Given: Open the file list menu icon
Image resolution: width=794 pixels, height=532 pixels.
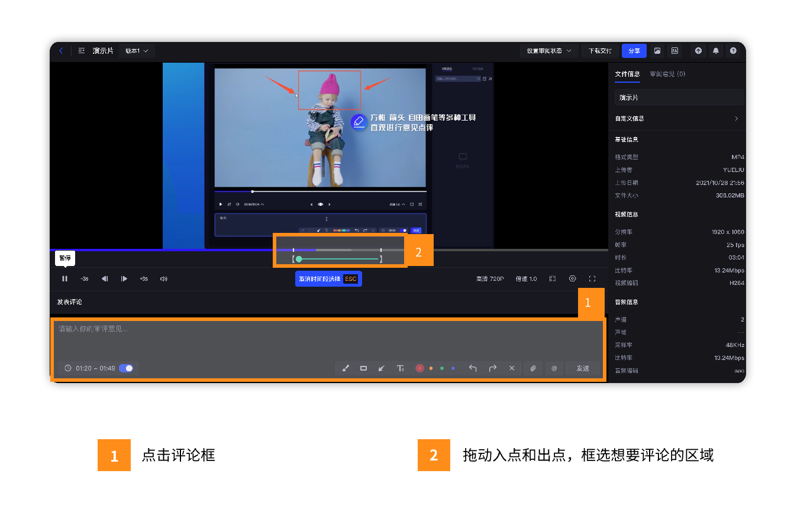Looking at the screenshot, I should (x=82, y=51).
